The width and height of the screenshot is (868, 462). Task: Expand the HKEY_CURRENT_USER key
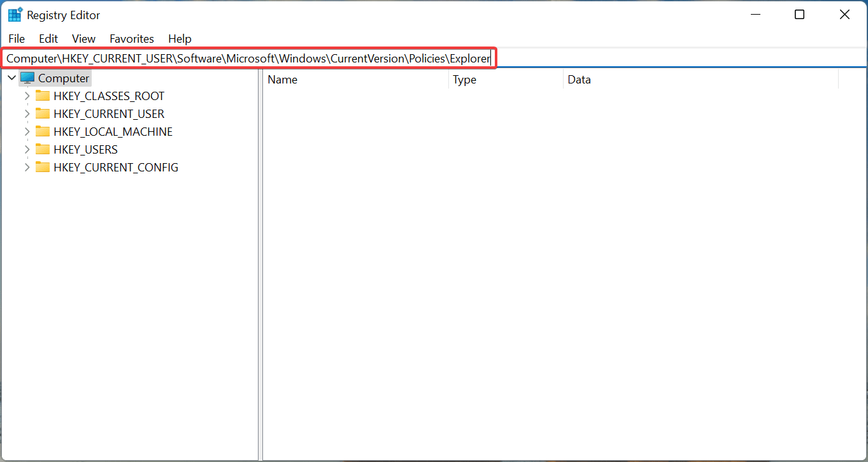[x=27, y=114]
